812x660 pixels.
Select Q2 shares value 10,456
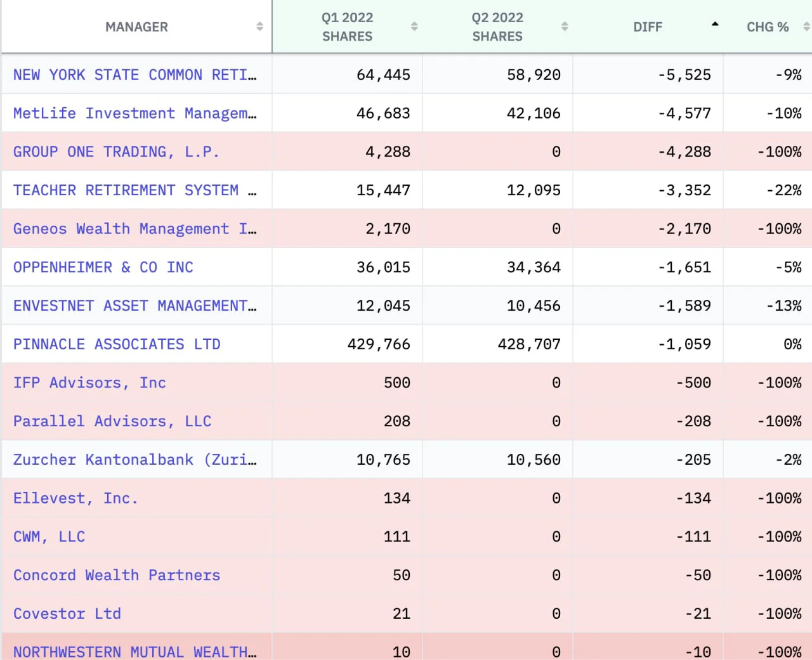click(534, 306)
